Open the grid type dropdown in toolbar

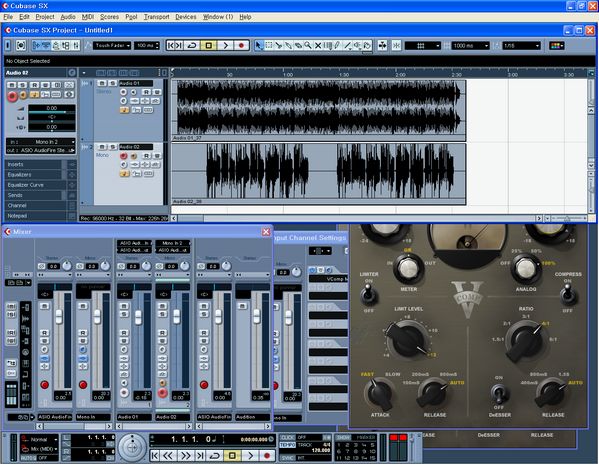point(423,46)
